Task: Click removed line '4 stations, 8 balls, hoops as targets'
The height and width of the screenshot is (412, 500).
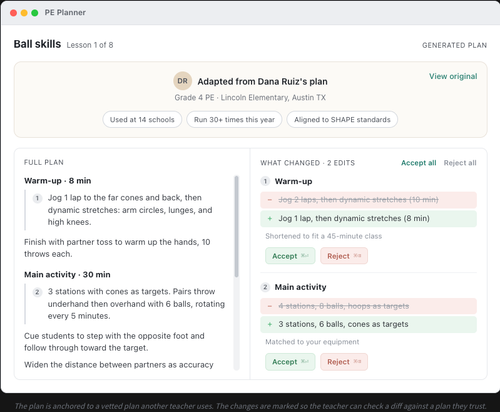Action: point(368,306)
